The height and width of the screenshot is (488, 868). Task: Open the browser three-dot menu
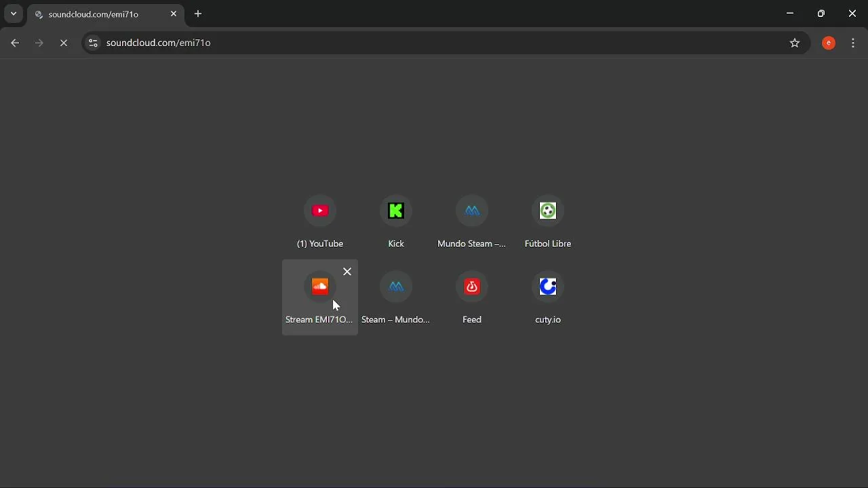854,43
